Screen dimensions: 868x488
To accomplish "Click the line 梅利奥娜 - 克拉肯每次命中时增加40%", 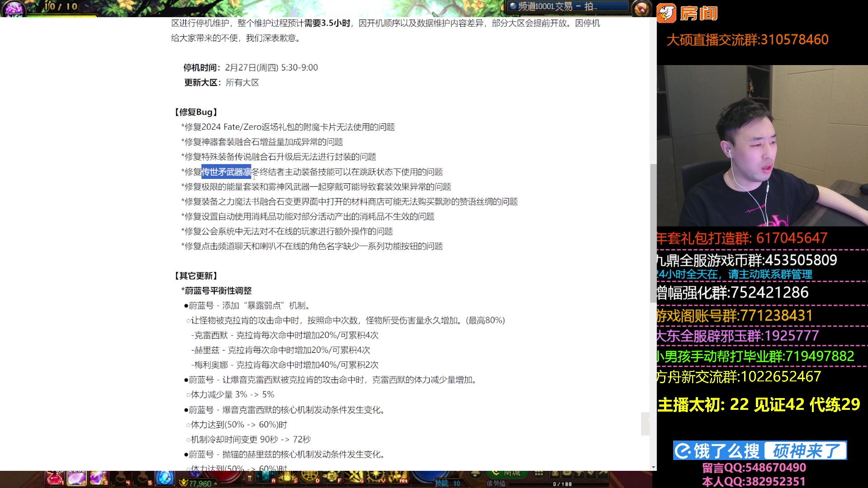I will [285, 365].
